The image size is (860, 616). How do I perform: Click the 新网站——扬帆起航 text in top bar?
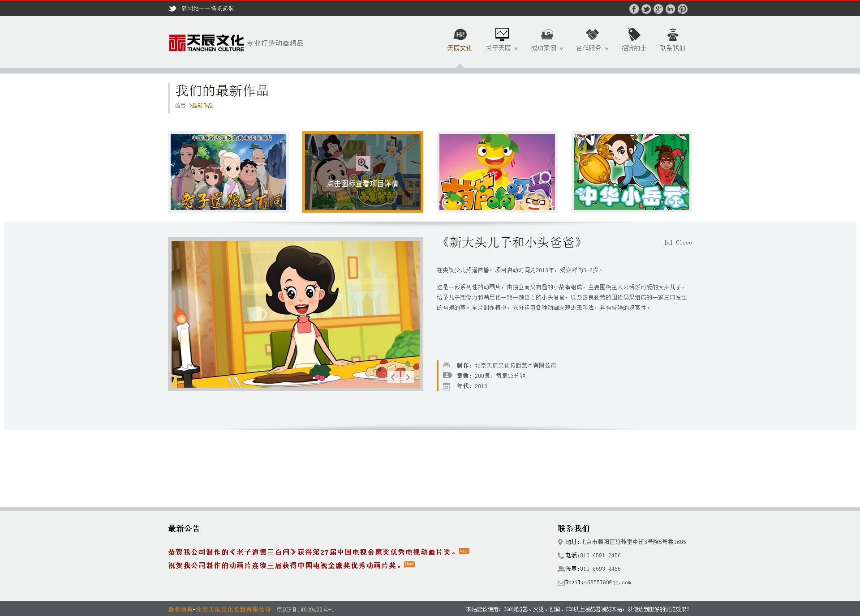pos(207,9)
